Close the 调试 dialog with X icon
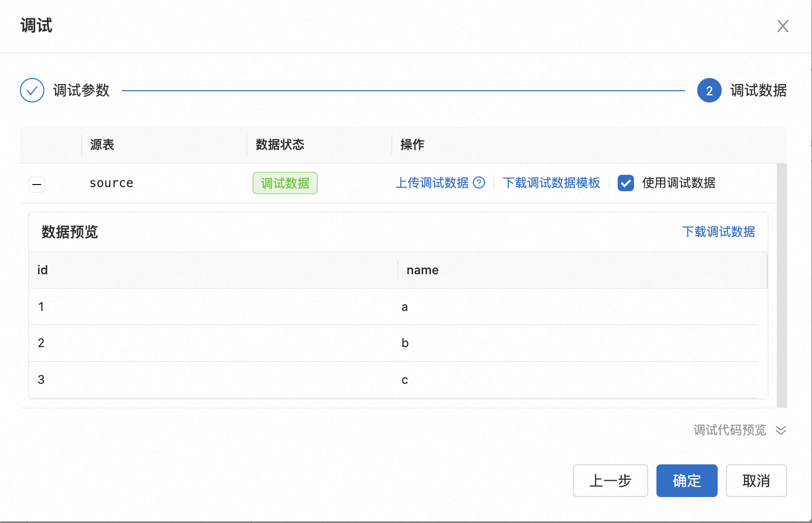The height and width of the screenshot is (523, 812). [x=782, y=26]
